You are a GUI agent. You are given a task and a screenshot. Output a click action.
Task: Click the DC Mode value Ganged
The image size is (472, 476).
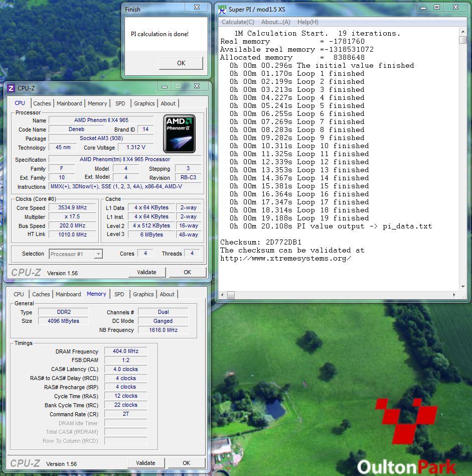pos(163,321)
